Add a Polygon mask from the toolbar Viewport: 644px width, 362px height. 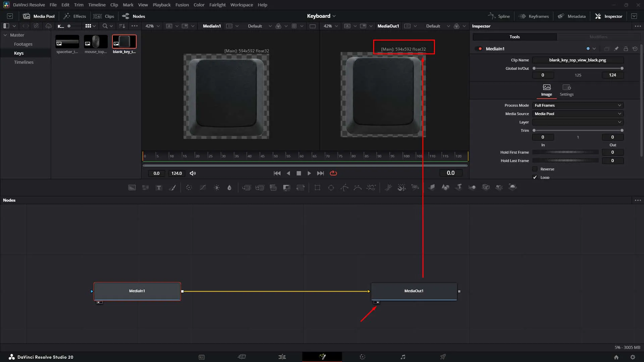[344, 188]
